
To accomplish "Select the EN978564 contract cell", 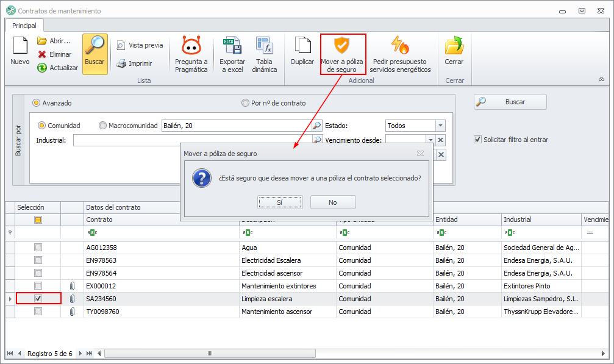I will click(162, 273).
